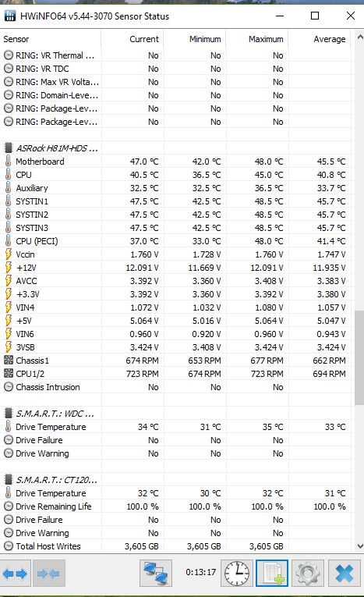Click the scrollbar down arrow
The height and width of the screenshot is (597, 364).
[x=360, y=546]
